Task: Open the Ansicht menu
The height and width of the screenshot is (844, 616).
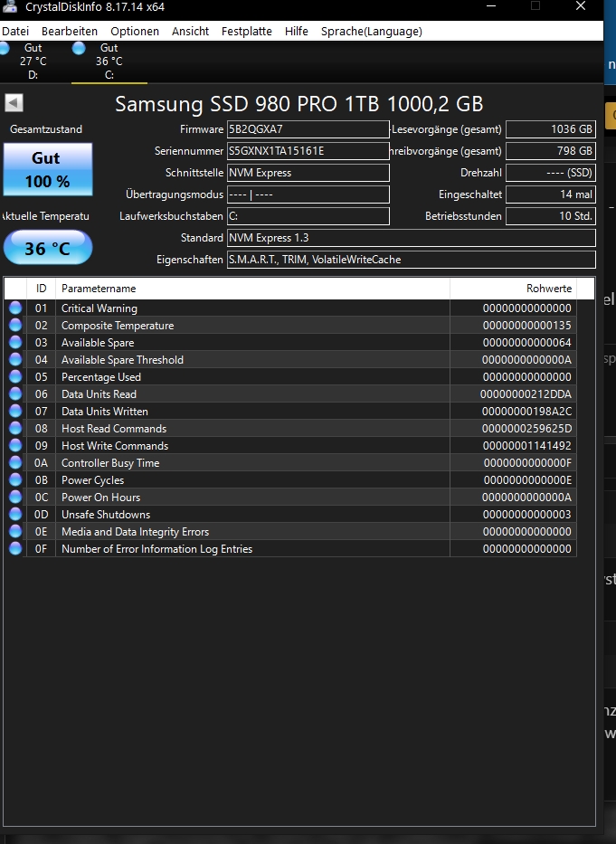Action: click(190, 32)
